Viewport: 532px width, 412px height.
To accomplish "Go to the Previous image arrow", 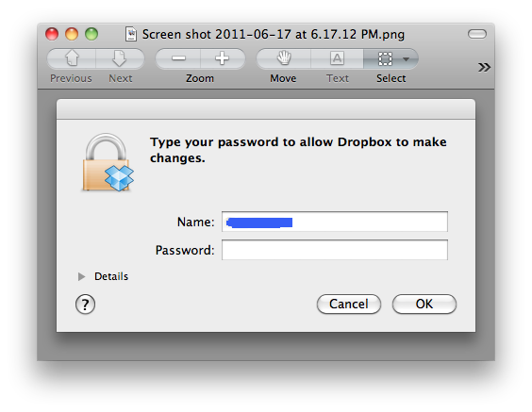I will (72, 58).
